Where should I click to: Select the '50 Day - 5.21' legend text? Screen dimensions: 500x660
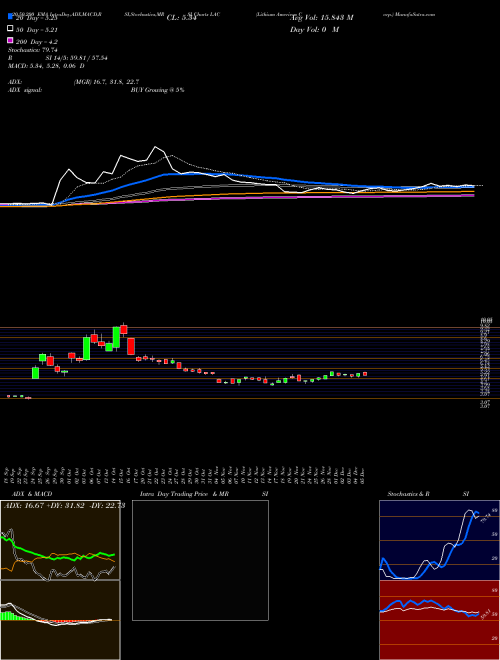click(x=36, y=30)
